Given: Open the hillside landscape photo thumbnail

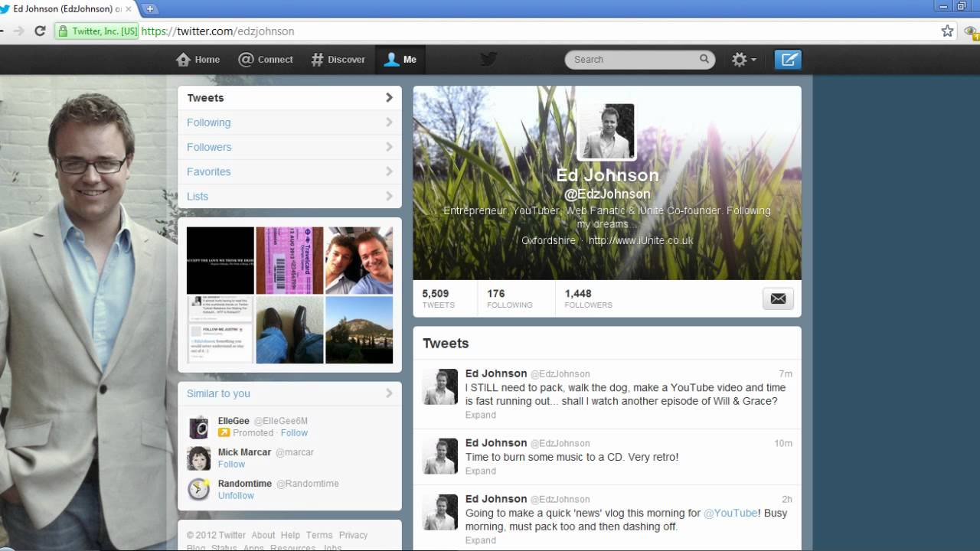Looking at the screenshot, I should click(x=359, y=330).
